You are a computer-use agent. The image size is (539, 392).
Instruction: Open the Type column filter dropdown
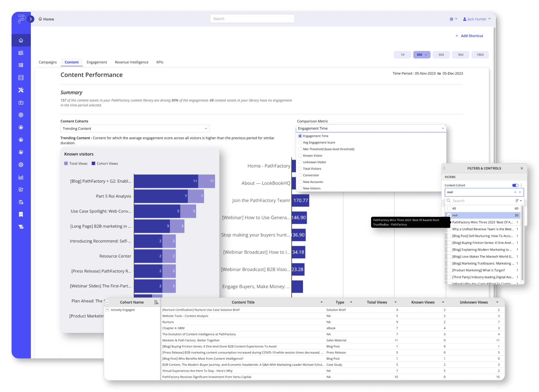tap(351, 302)
